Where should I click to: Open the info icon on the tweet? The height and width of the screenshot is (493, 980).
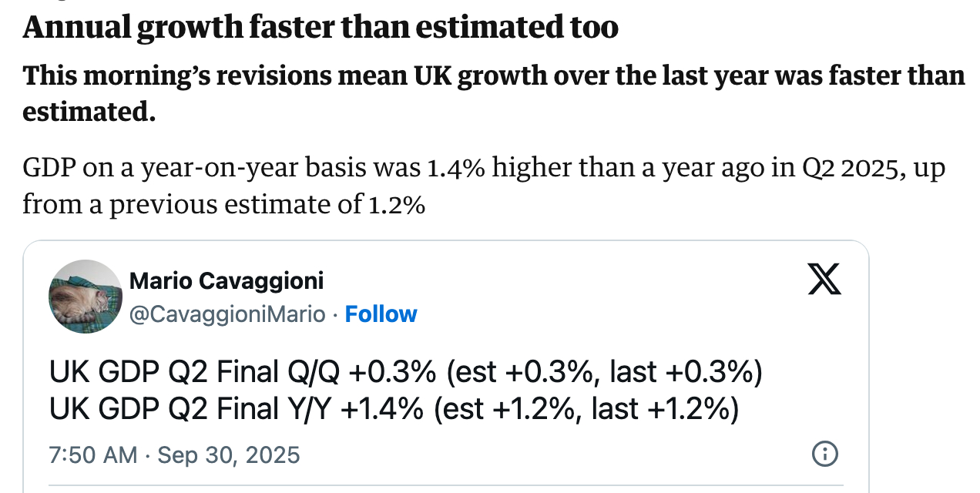tap(825, 454)
